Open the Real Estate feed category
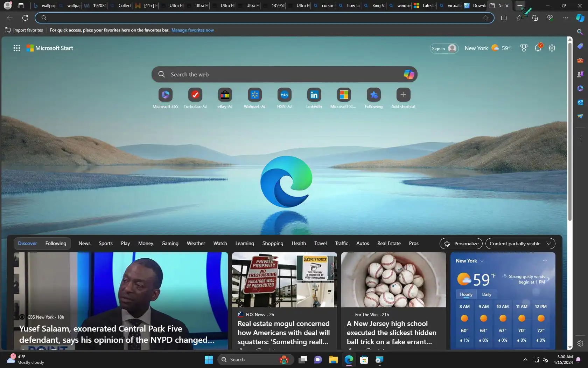 [389, 243]
